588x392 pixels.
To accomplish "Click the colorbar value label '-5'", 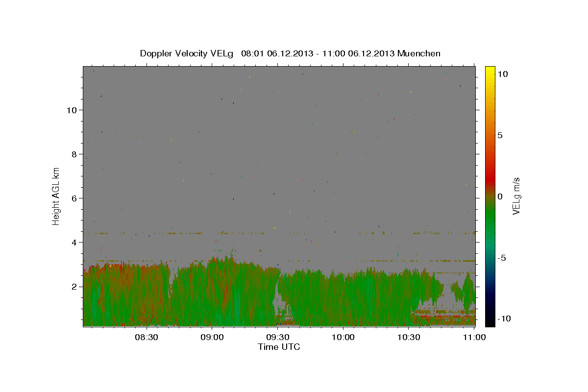I will (502, 258).
